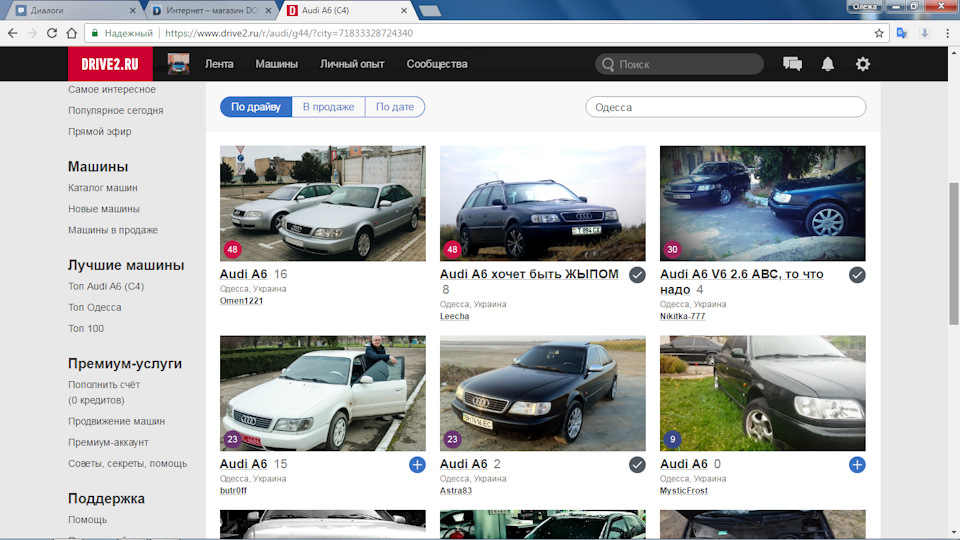The image size is (960, 540).
Task: Open user profile Leecha
Action: (454, 316)
